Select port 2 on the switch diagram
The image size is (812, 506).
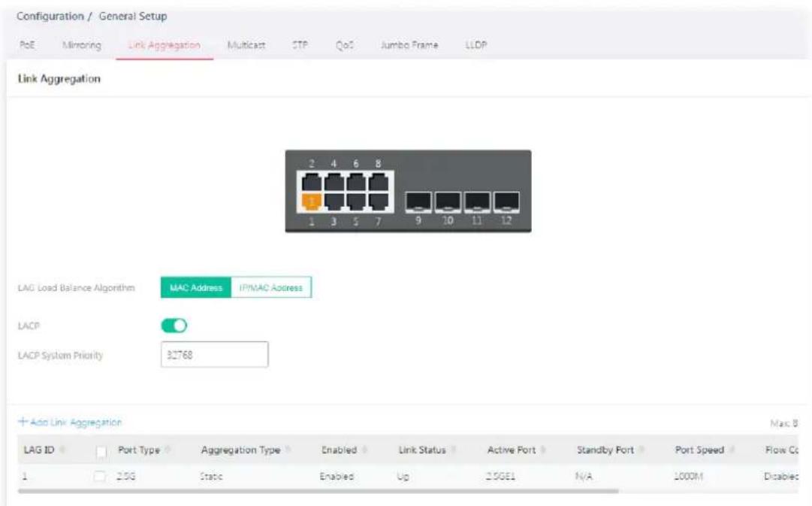tap(311, 182)
